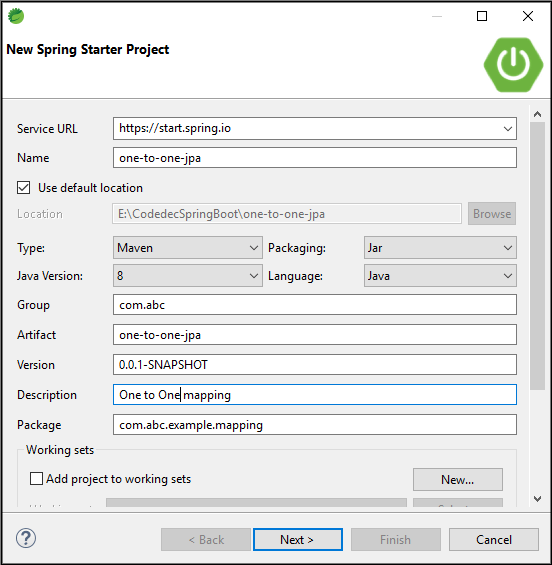Click the scroll up arrow icon

[x=537, y=114]
